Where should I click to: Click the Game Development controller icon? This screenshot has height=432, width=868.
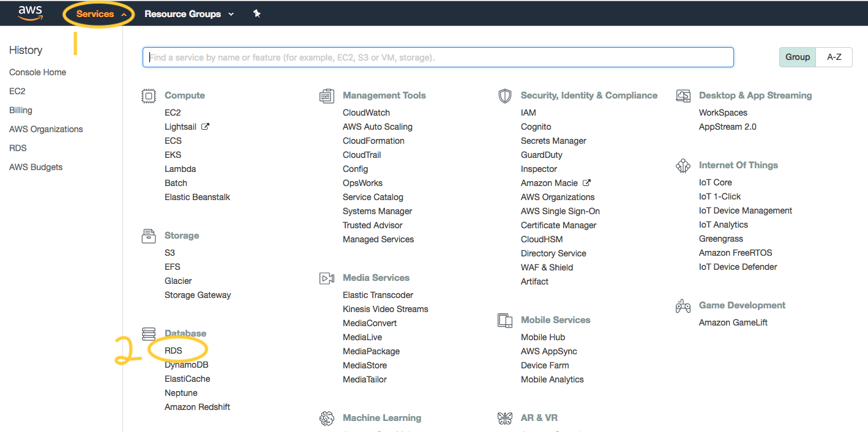683,306
